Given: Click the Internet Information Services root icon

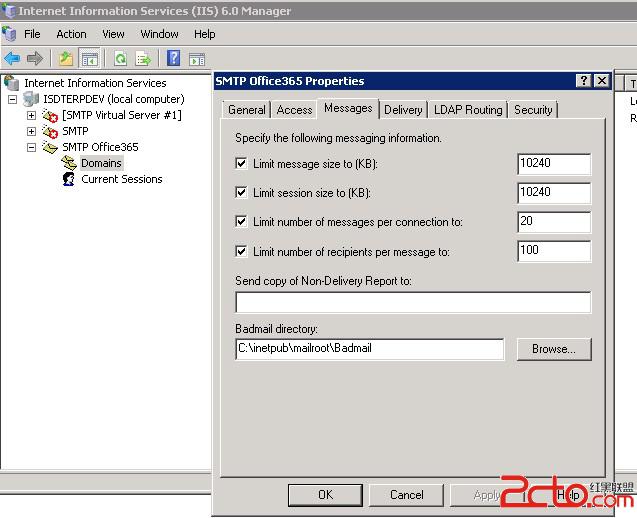Looking at the screenshot, I should click(x=12, y=82).
